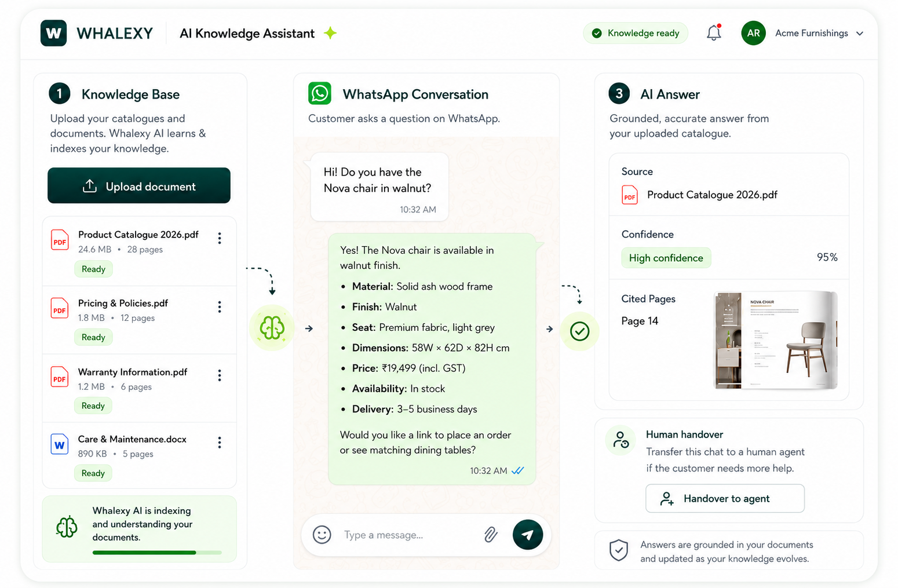The width and height of the screenshot is (898, 588).
Task: Click the PDF icon of Warranty Information.pdf
Action: [x=60, y=377]
